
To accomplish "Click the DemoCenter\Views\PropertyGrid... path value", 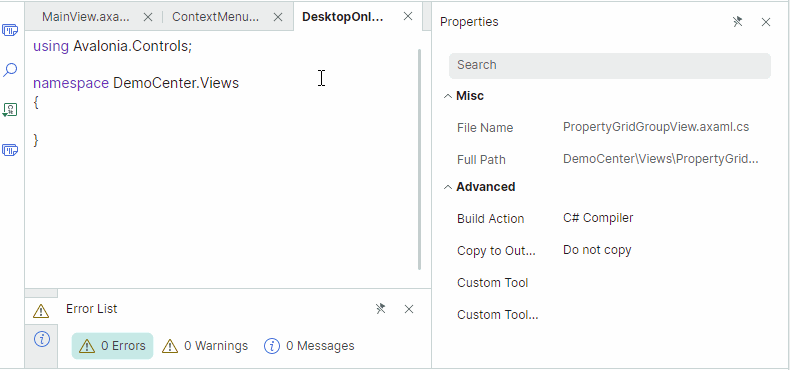I will 661,159.
